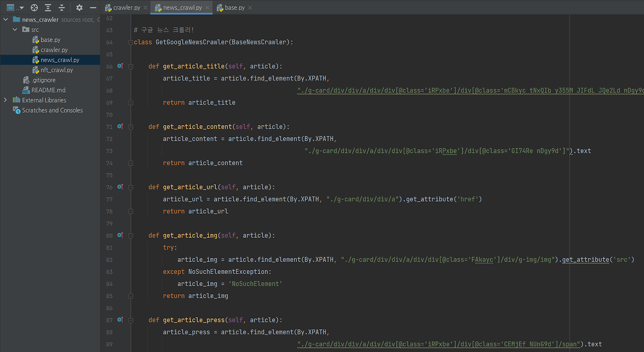
Task: Click "return article_url" on line 78
Action: coord(196,211)
